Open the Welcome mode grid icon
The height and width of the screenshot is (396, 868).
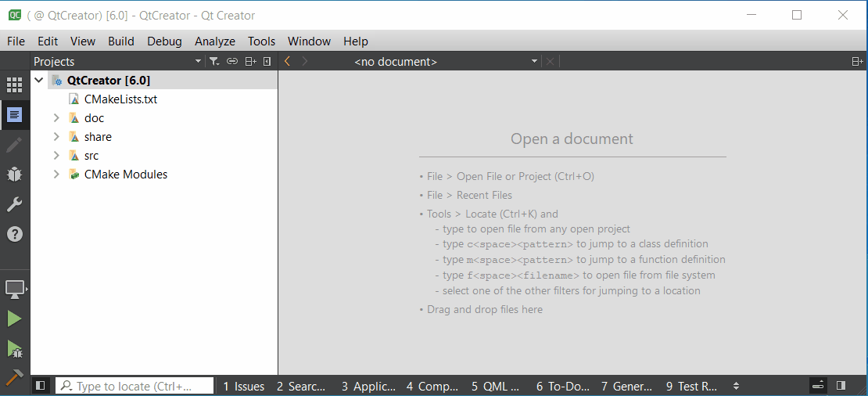[x=14, y=85]
